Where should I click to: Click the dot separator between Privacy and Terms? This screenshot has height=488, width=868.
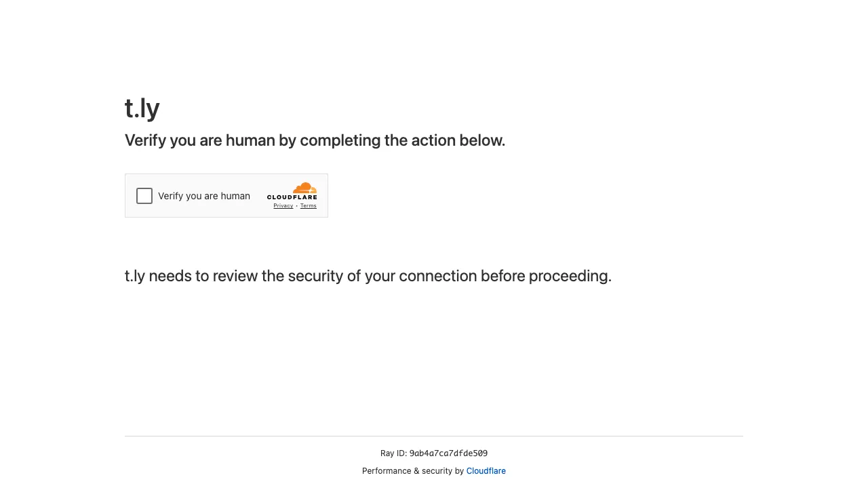click(x=296, y=206)
